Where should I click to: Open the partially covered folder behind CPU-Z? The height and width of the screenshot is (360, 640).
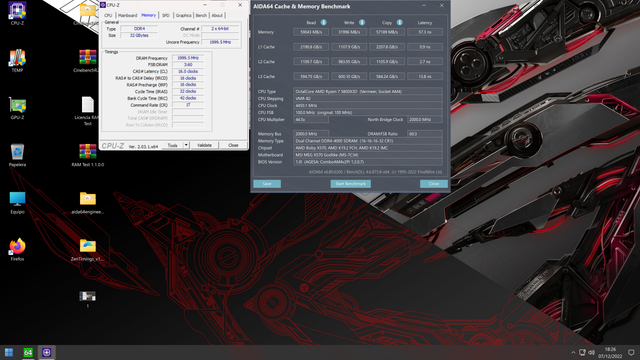[x=87, y=13]
